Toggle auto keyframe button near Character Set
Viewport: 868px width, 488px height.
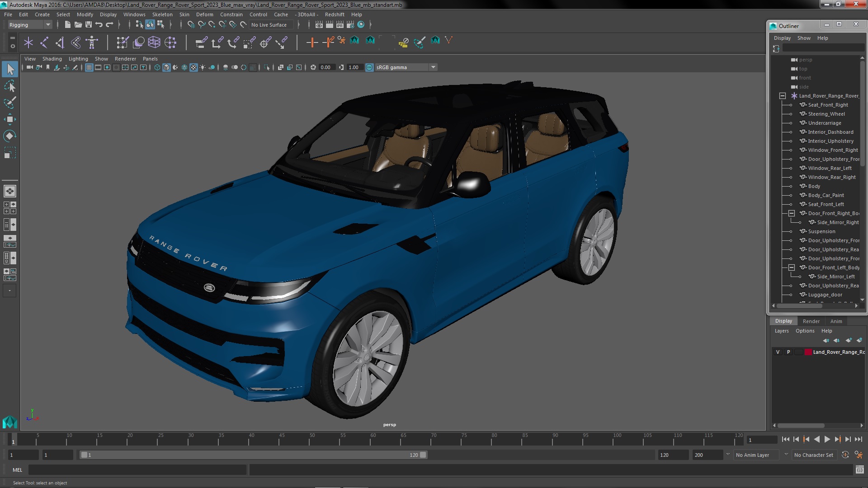(x=845, y=455)
